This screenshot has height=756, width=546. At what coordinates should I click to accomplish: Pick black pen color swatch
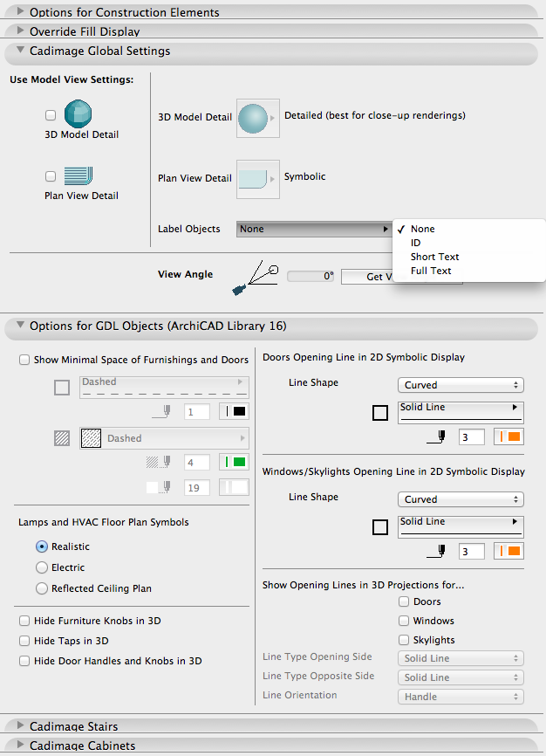tap(235, 412)
